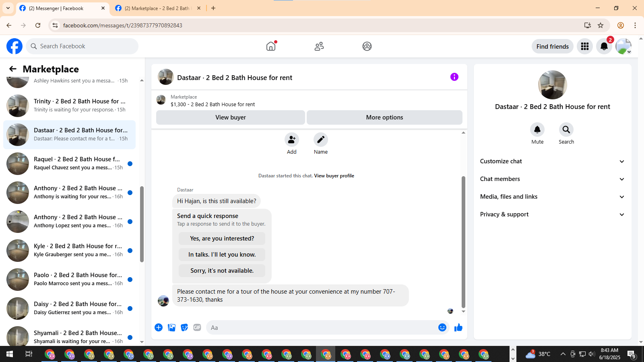Open the Kyle Grauberger conversation

click(69, 250)
